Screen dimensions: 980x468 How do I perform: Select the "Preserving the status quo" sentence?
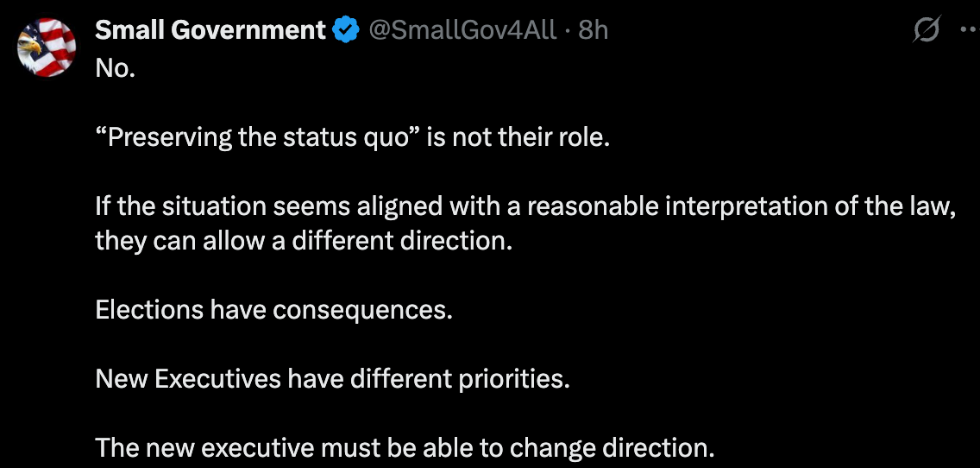pos(352,137)
